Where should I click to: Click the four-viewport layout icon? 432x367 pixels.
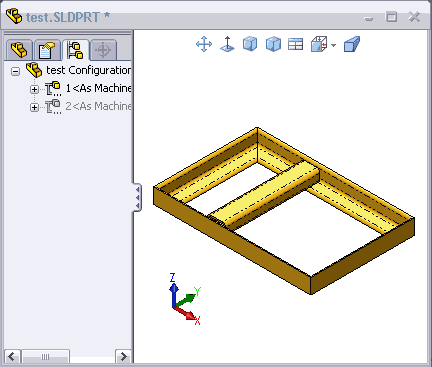295,44
